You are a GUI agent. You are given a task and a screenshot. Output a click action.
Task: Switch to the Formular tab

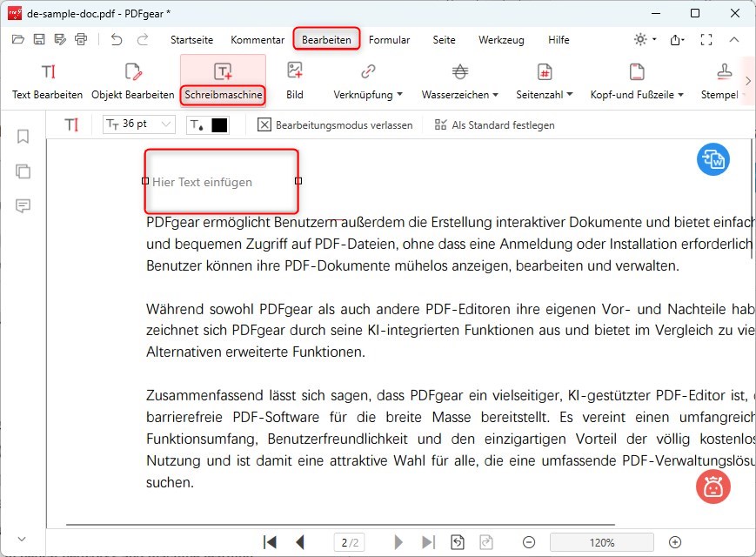click(389, 40)
